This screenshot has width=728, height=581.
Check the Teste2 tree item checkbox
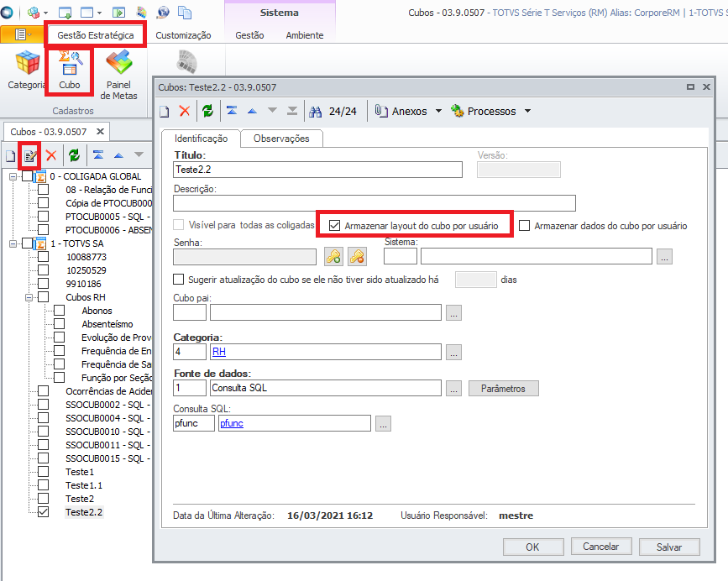coord(43,499)
